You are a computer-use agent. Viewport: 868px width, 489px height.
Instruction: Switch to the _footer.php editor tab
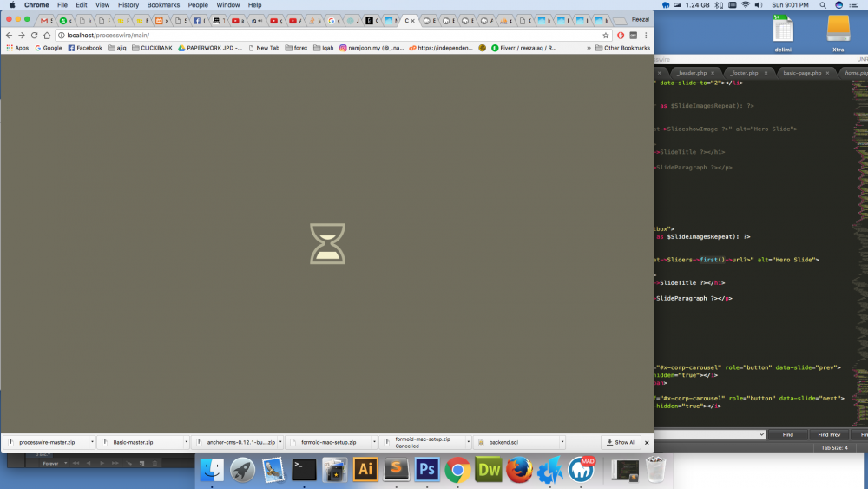(744, 73)
